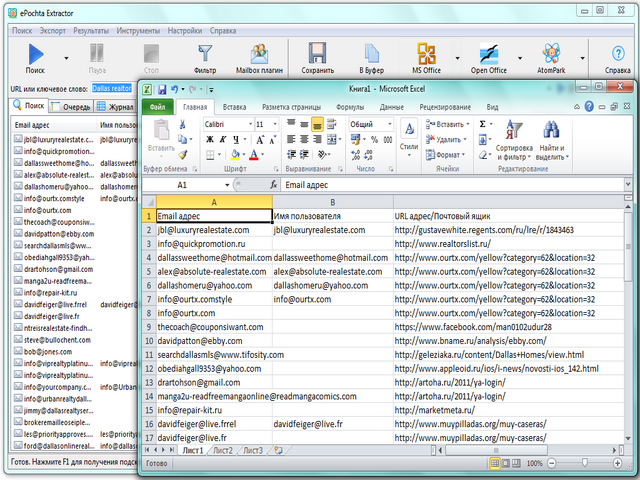This screenshot has width=640, height=480.
Task: Open the Настройки menu
Action: (x=185, y=31)
